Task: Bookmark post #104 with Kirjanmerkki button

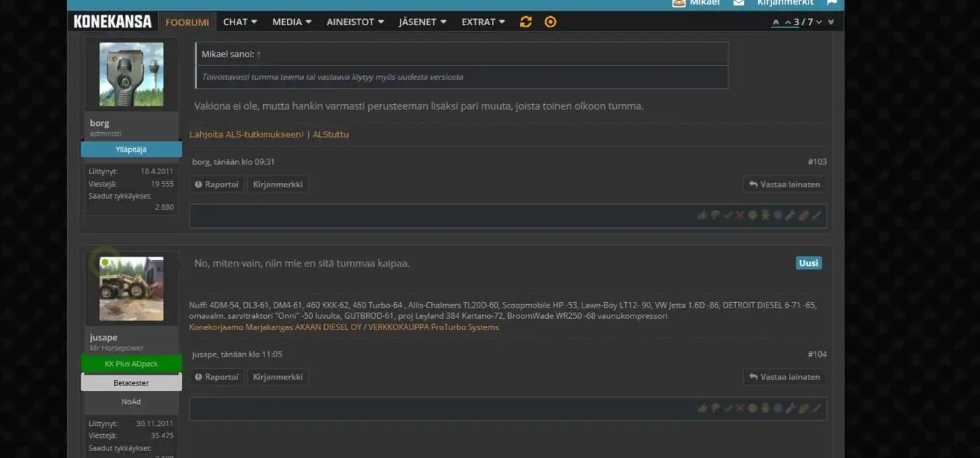Action: tap(278, 377)
